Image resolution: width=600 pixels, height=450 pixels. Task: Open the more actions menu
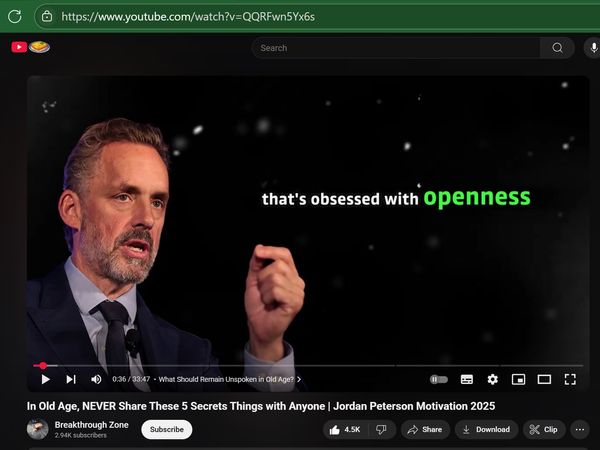tap(580, 429)
